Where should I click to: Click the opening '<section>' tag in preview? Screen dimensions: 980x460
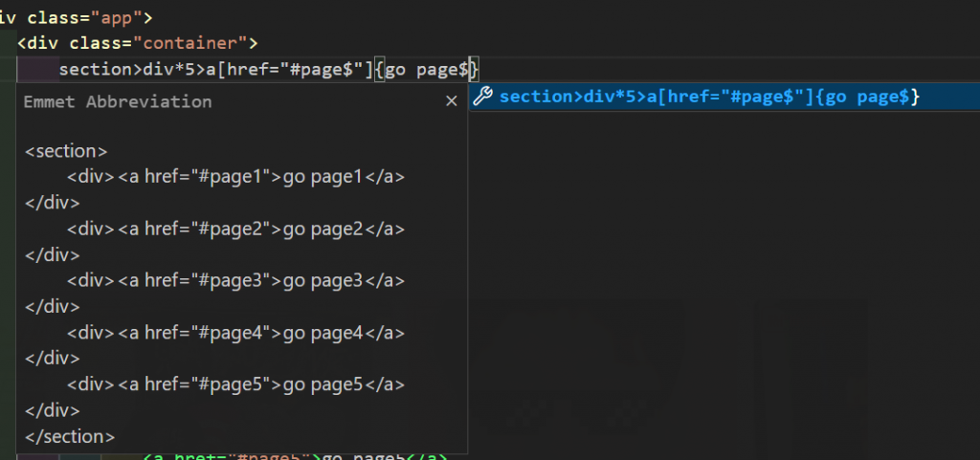(x=66, y=152)
